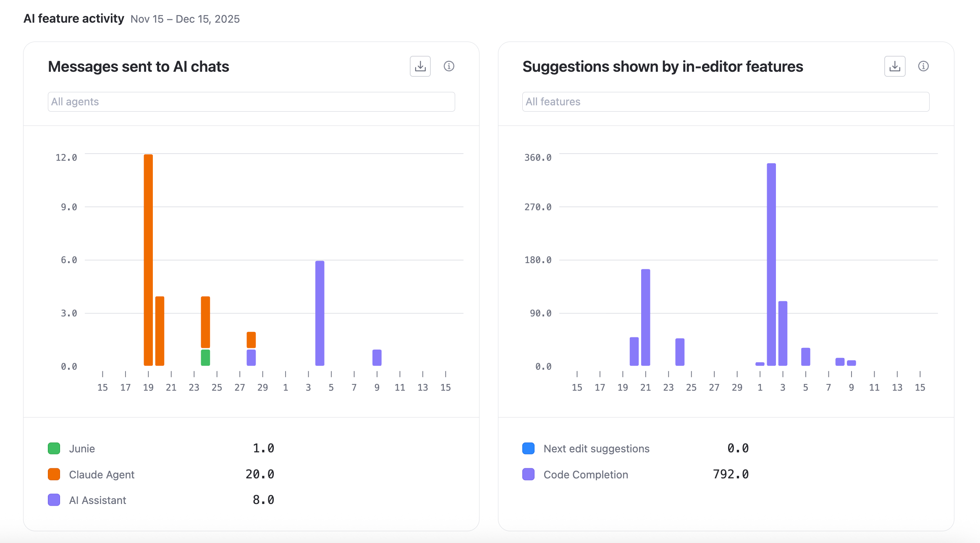Click the download icon for Messages sent to AI chats
980x543 pixels.
(419, 66)
